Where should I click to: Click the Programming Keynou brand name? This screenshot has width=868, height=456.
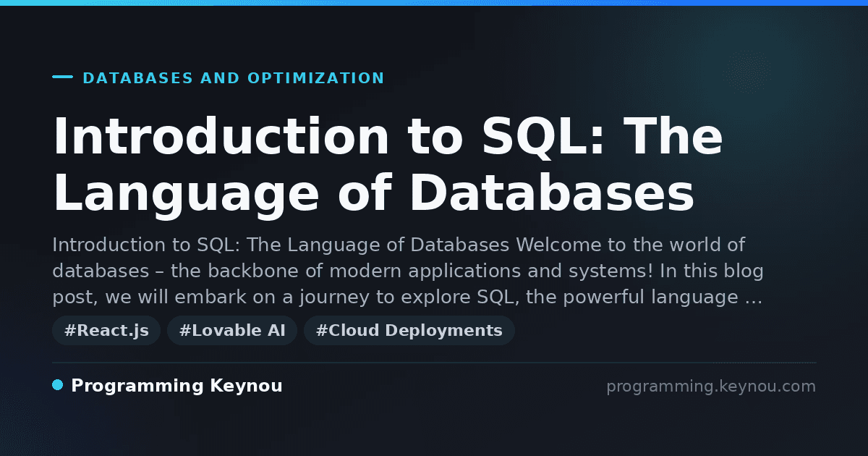pyautogui.click(x=176, y=386)
